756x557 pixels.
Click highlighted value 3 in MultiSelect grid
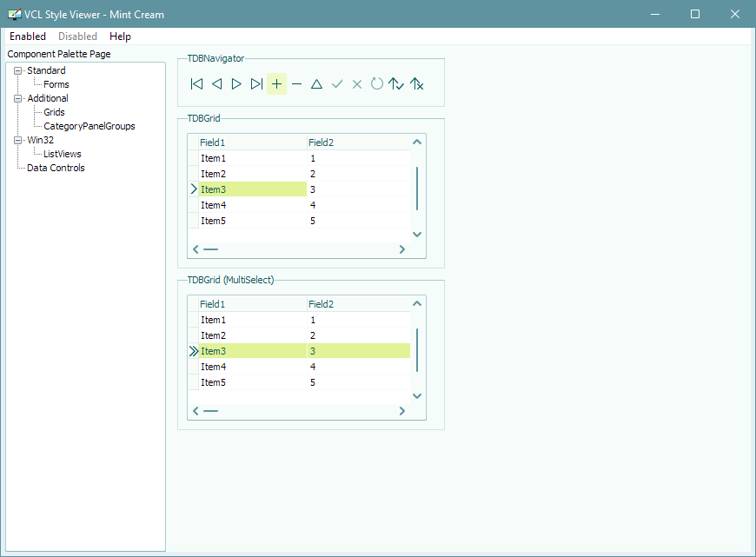point(358,351)
